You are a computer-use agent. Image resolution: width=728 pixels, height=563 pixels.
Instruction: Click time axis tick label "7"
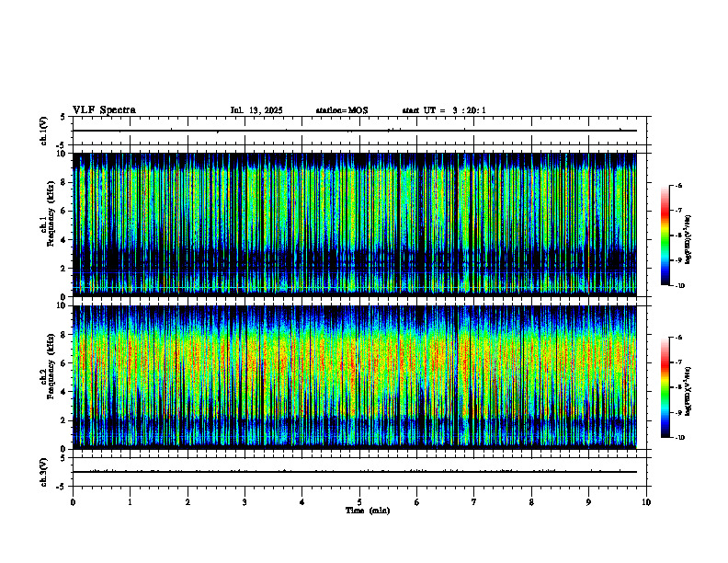tap(474, 502)
